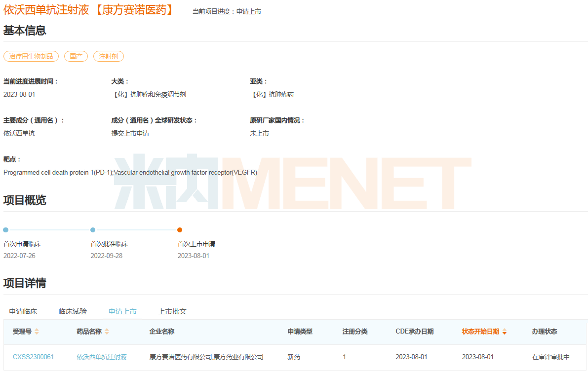Click the 提交上市申请 global status value
The image size is (588, 372).
tap(130, 133)
